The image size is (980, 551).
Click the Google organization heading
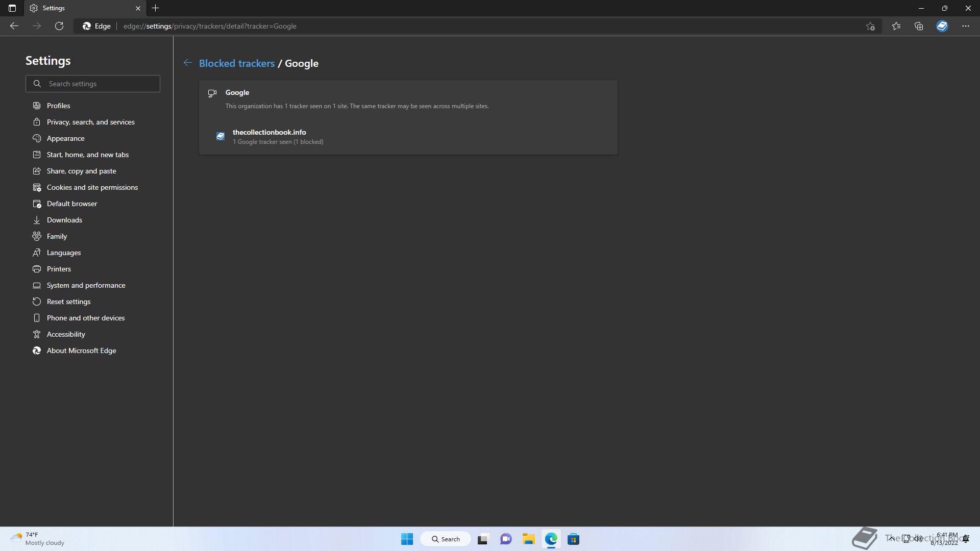237,92
